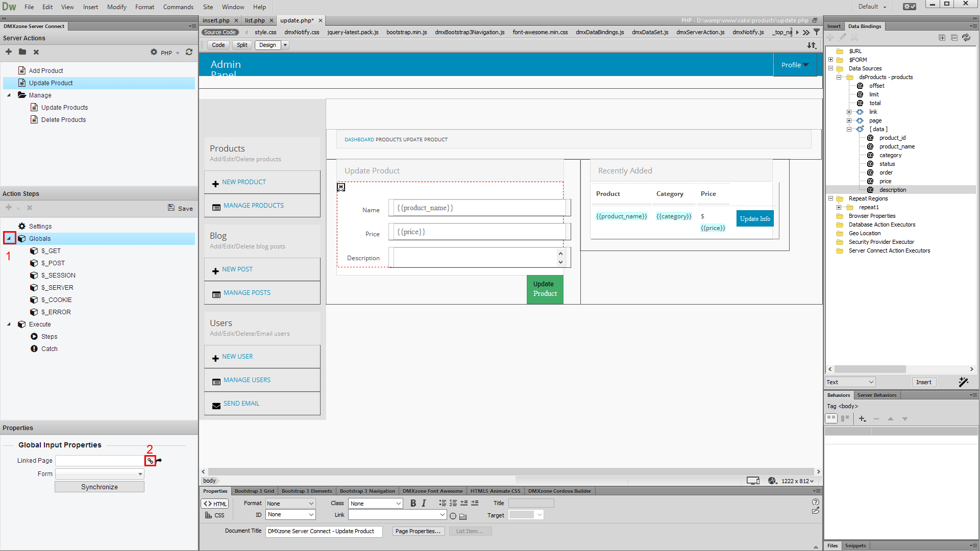The image size is (980, 551).
Task: Select the $_POST global
Action: (x=53, y=263)
